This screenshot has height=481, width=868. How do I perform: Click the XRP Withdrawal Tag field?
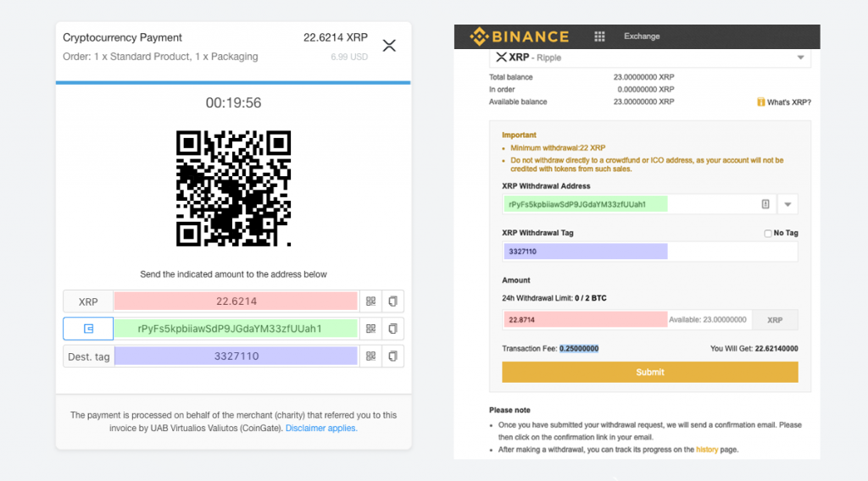[x=650, y=252]
